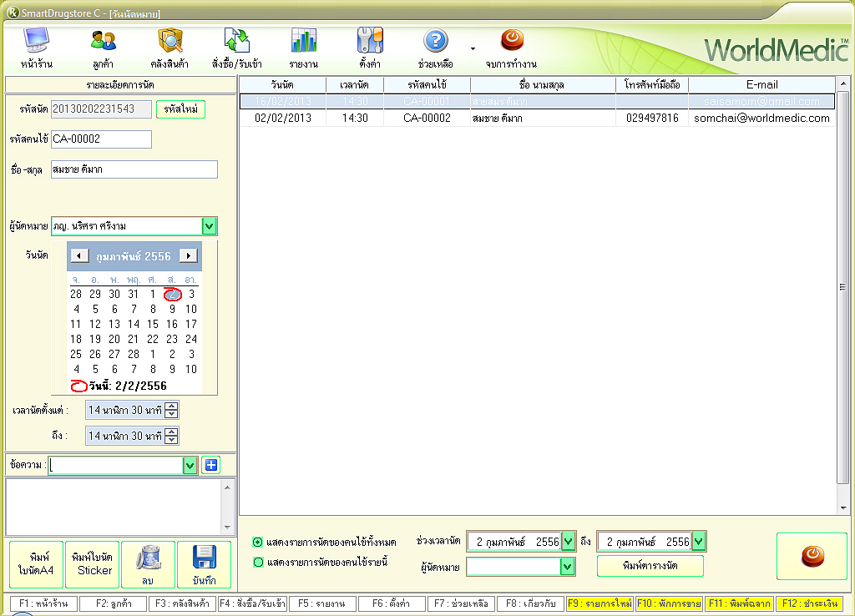Image resolution: width=855 pixels, height=616 pixels.
Task: Go to next month in calendar
Action: 192,255
